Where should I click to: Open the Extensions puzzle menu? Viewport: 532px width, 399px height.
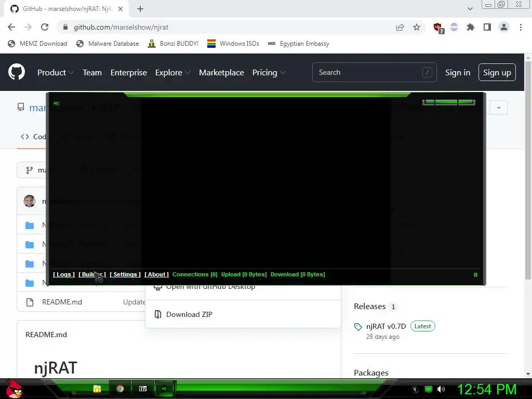(470, 27)
